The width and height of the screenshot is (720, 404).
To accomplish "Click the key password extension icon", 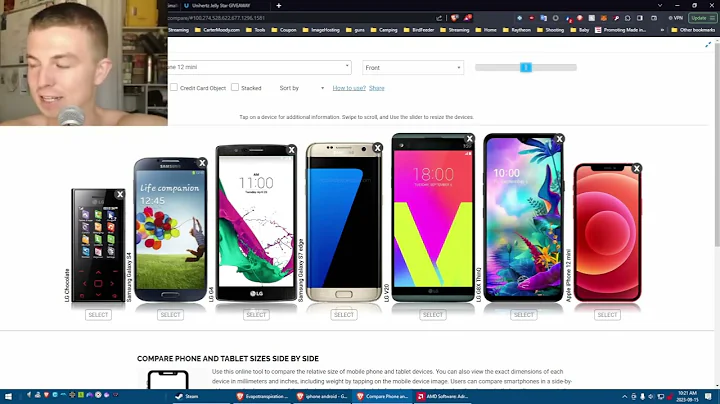I will 616,18.
